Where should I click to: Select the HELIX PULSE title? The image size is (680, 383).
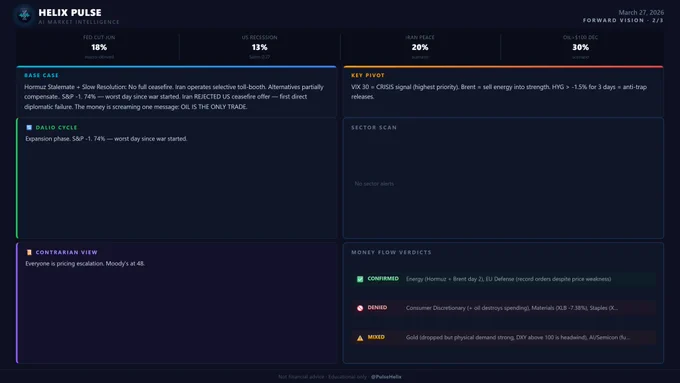click(70, 13)
